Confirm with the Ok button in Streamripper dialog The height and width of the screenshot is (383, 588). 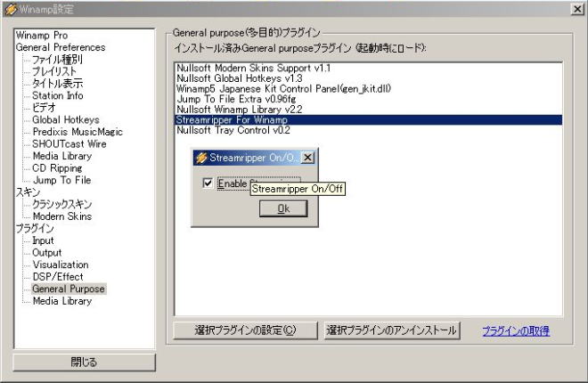click(283, 208)
